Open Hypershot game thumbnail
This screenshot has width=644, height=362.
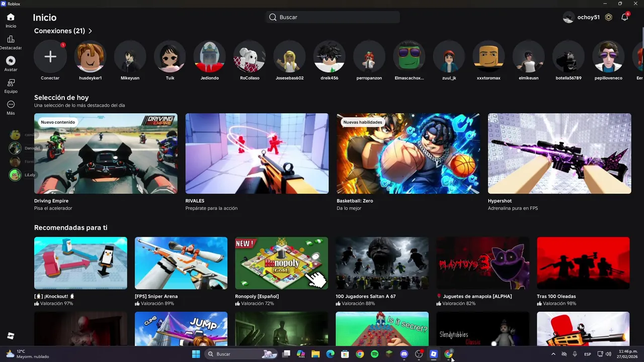(559, 153)
